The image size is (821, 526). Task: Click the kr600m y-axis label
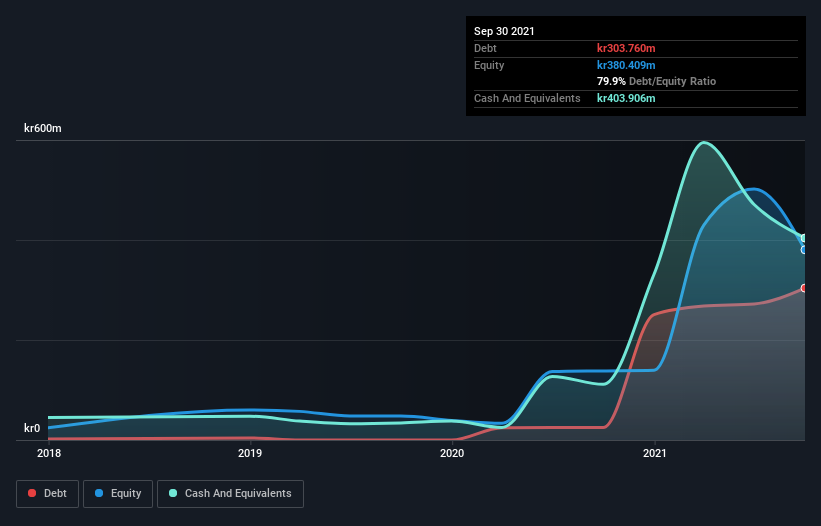tap(43, 128)
